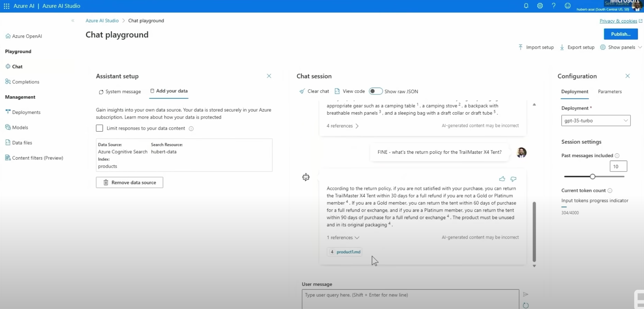The height and width of the screenshot is (309, 644).
Task: Click the chat session scrollbar thumb
Action: pyautogui.click(x=534, y=232)
